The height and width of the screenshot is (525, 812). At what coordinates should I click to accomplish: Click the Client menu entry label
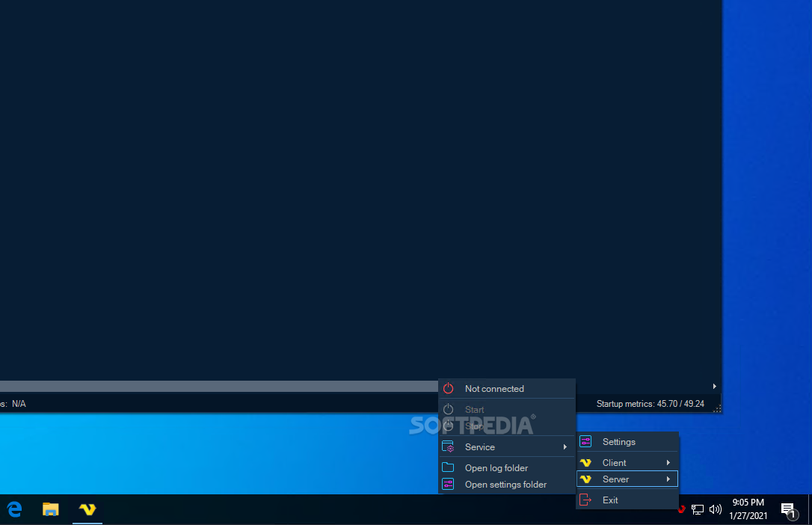(x=614, y=462)
